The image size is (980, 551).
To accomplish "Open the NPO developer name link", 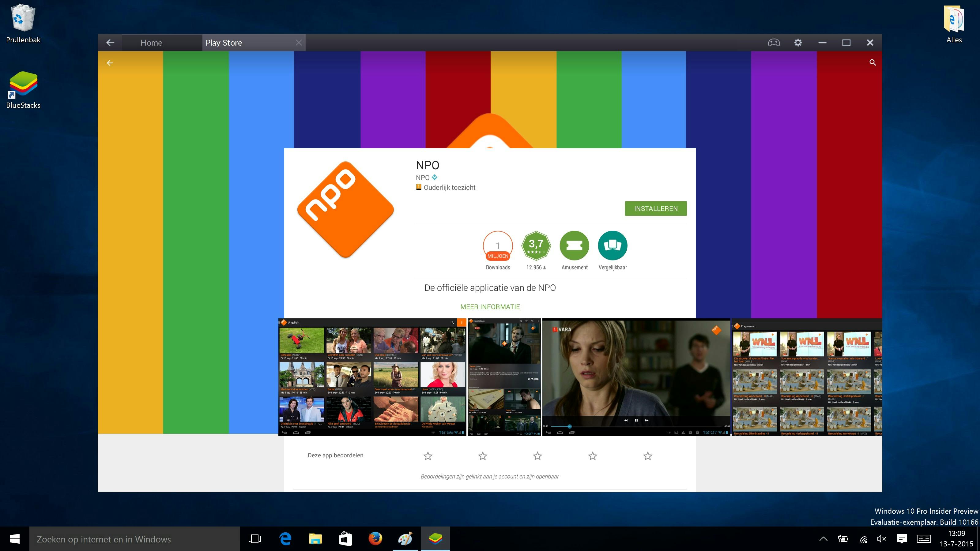I will point(422,178).
